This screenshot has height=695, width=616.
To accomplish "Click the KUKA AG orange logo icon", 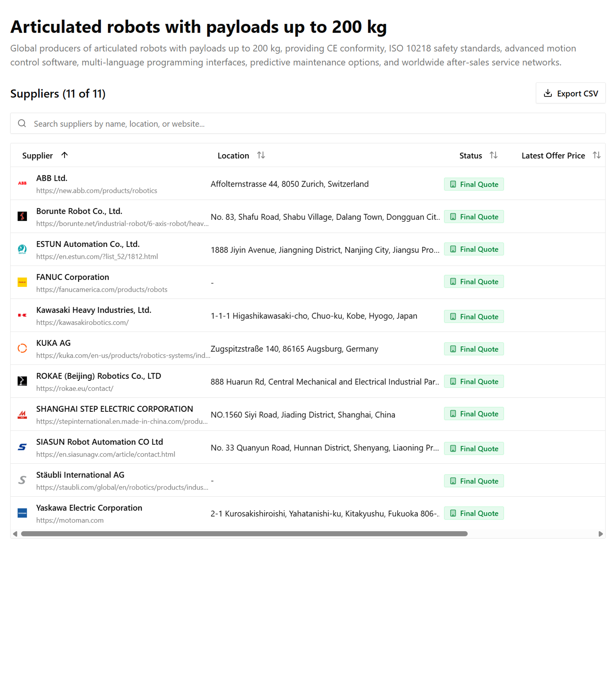I will tap(23, 348).
